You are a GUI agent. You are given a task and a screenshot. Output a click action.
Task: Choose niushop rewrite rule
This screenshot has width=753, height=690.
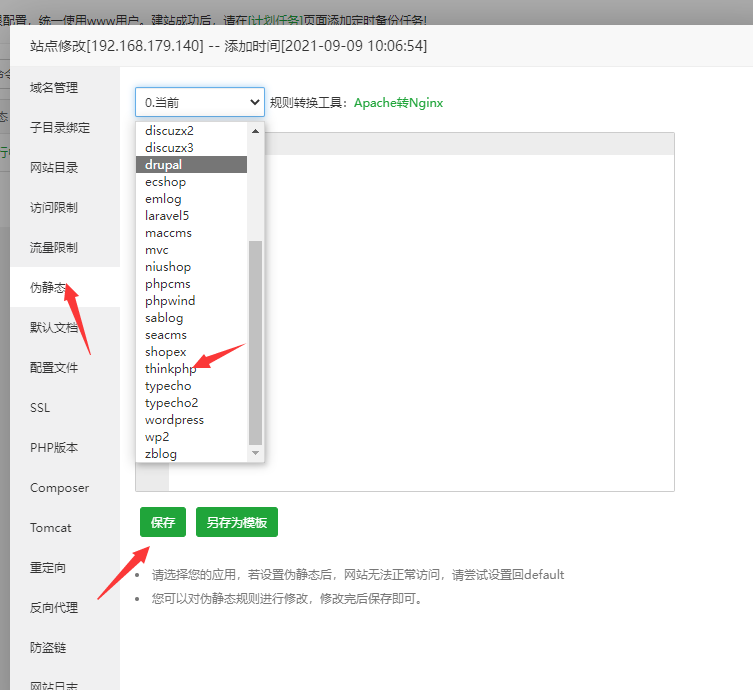tap(192, 266)
